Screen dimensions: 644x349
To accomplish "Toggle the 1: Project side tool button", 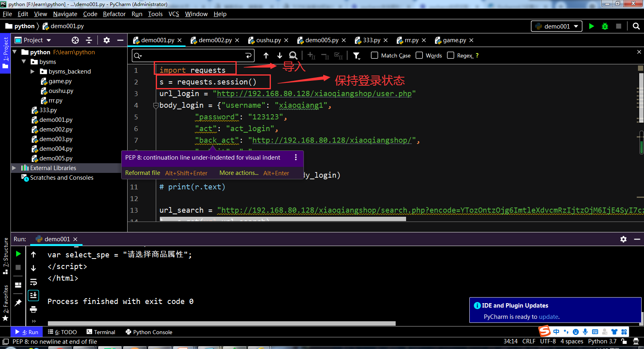I will 5,53.
